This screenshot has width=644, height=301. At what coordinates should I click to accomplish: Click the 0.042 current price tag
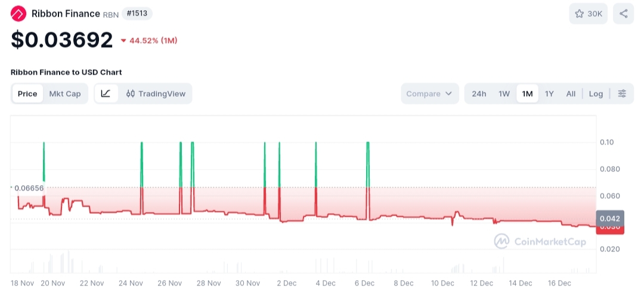610,218
